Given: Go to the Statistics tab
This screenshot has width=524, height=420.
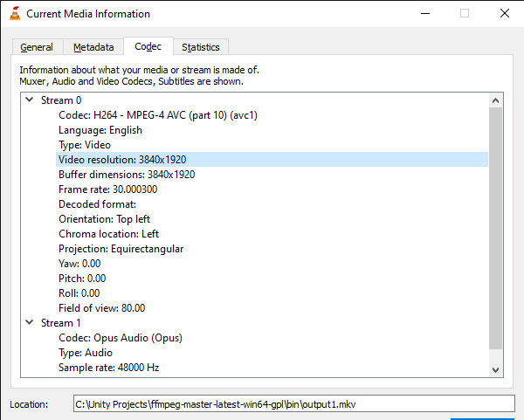Looking at the screenshot, I should point(201,47).
